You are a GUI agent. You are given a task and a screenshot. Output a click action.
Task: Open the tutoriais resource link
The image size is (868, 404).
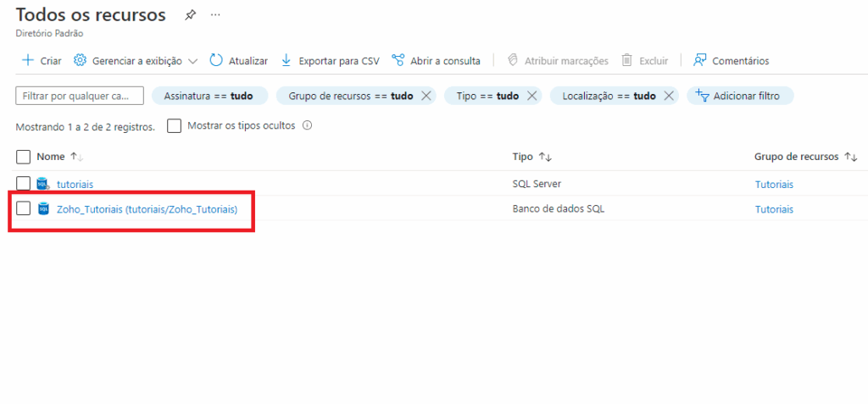point(75,185)
